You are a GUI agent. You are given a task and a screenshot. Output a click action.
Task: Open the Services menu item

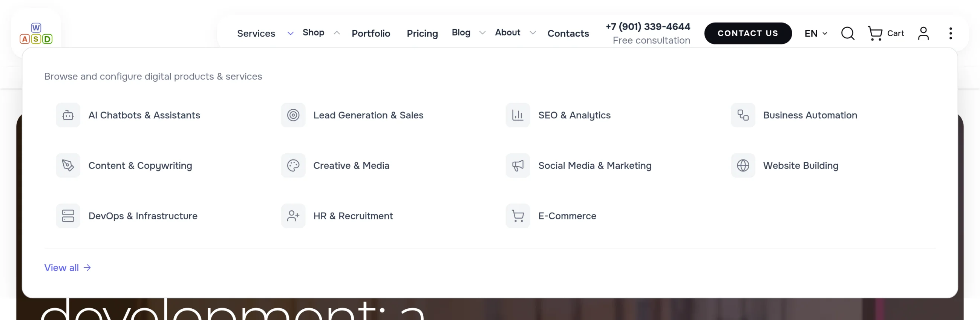point(256,34)
